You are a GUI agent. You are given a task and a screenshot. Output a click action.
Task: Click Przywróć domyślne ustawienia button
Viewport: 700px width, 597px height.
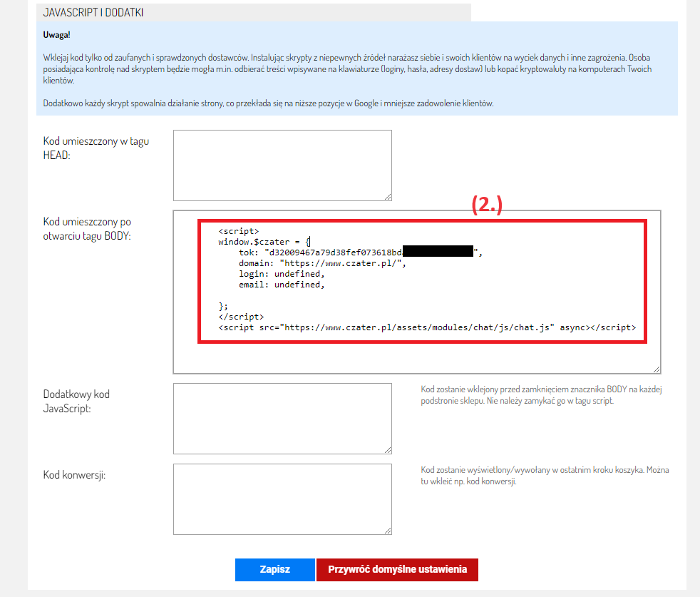click(397, 569)
